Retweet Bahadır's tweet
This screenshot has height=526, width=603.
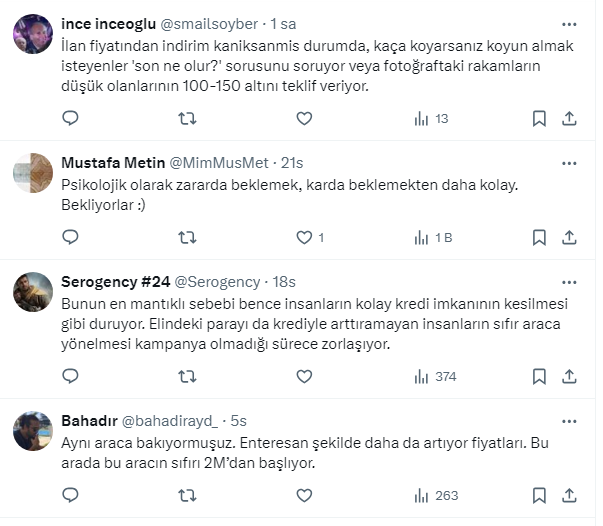click(x=187, y=495)
